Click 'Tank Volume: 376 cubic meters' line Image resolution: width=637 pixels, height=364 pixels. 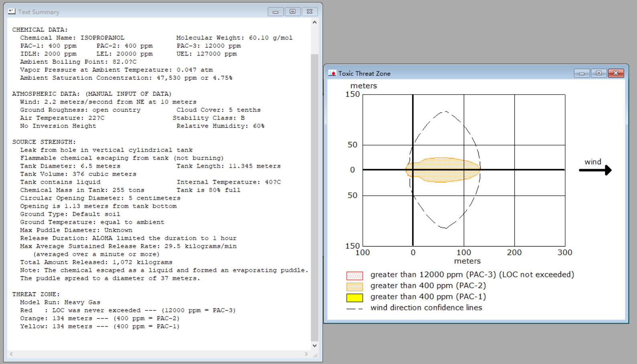78,174
